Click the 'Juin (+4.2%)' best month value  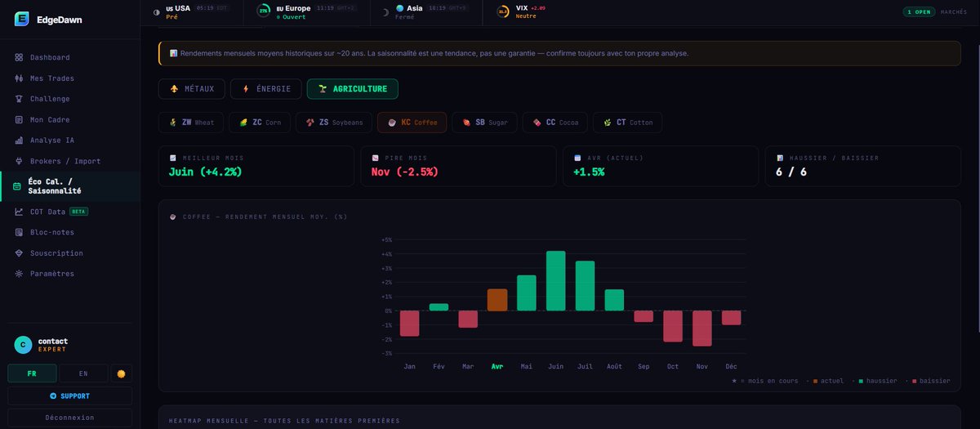pos(205,172)
